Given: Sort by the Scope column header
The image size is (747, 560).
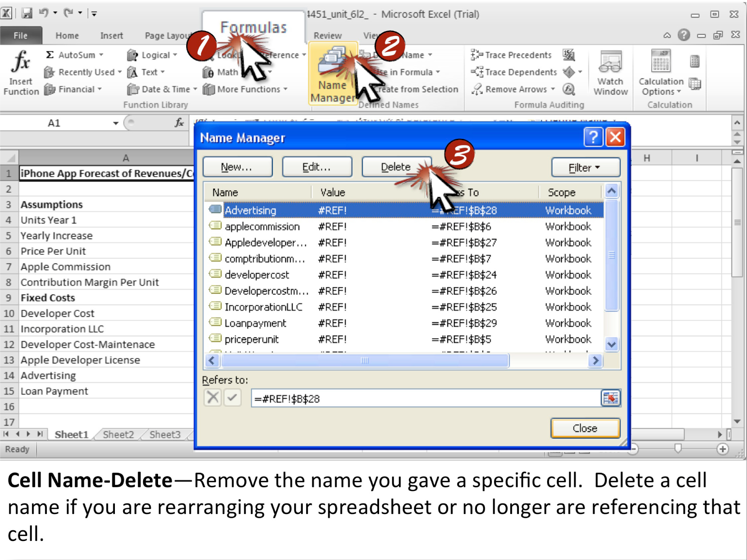Looking at the screenshot, I should (571, 192).
